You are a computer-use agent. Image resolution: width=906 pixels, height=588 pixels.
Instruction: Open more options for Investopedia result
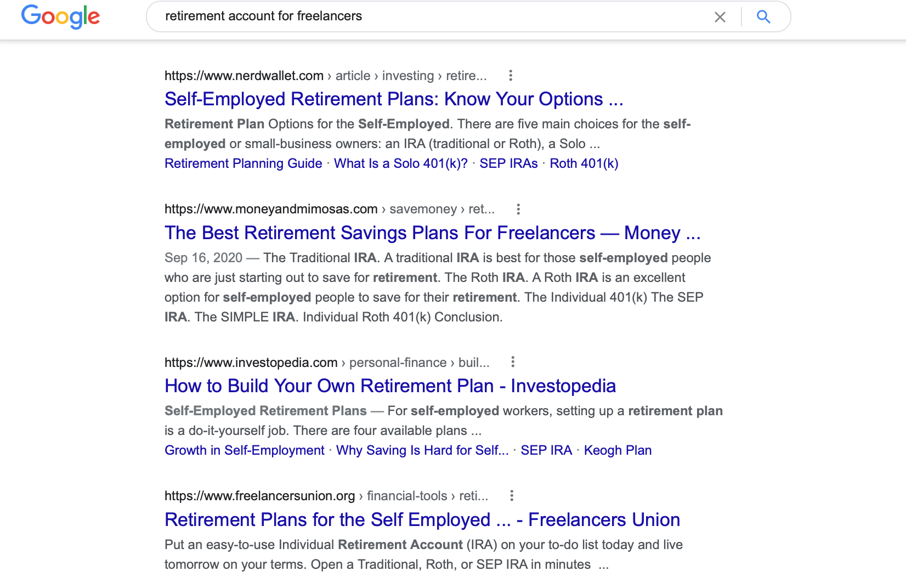[513, 362]
